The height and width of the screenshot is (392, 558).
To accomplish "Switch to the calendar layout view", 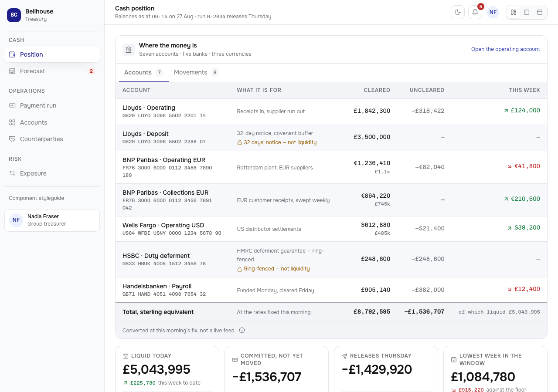I will pos(540,12).
